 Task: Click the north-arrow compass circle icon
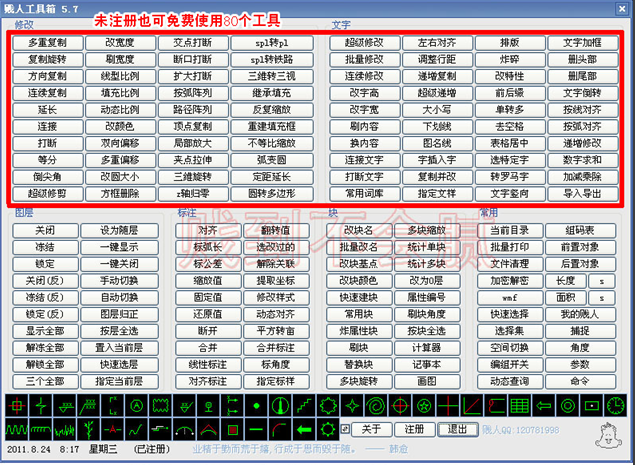click(x=280, y=405)
